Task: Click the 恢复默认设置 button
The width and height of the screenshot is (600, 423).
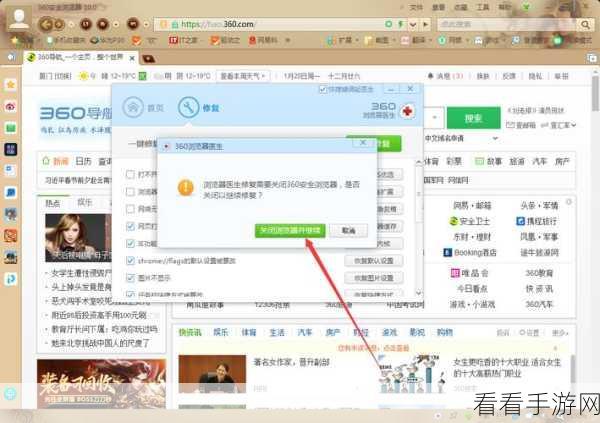Action: coord(373,261)
